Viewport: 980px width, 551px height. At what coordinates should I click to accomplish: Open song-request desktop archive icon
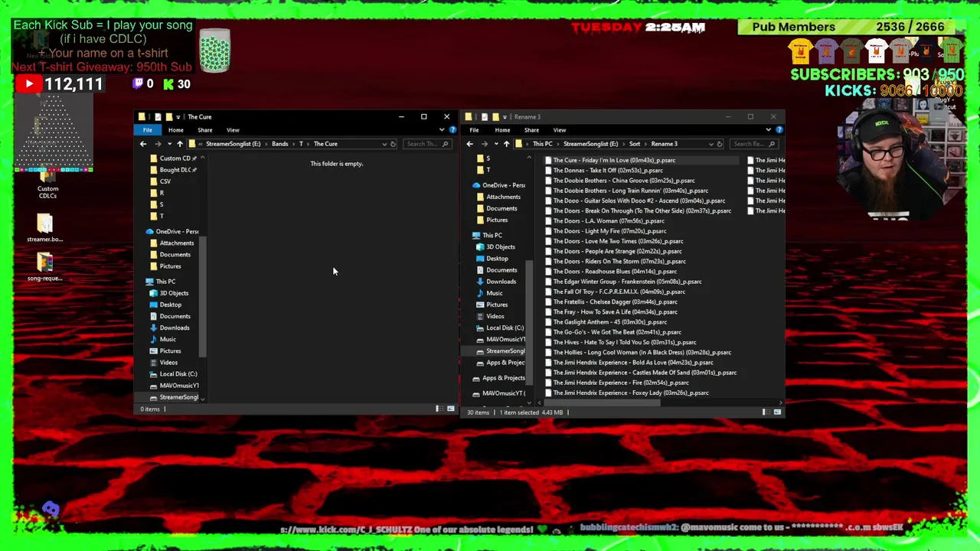[44, 267]
